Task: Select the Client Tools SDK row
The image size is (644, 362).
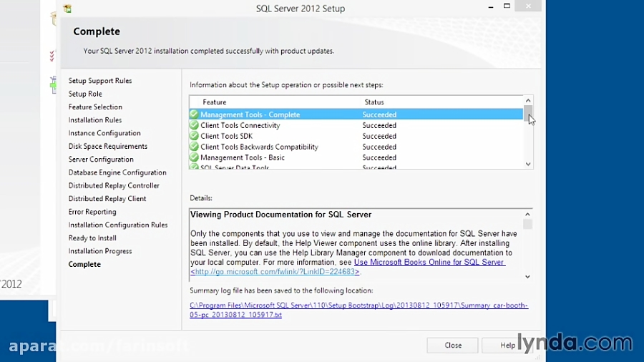Action: pos(356,136)
